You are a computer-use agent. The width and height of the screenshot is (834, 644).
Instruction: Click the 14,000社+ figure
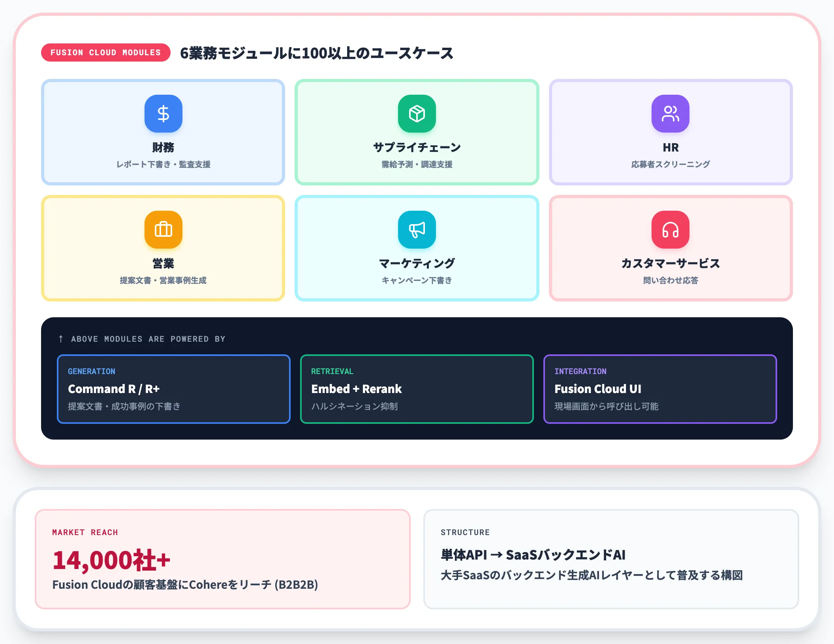111,560
